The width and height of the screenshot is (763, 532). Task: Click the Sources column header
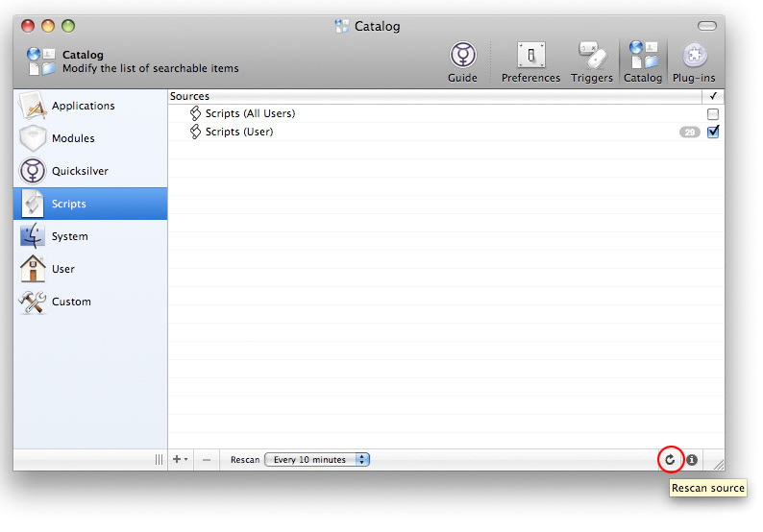tap(435, 96)
